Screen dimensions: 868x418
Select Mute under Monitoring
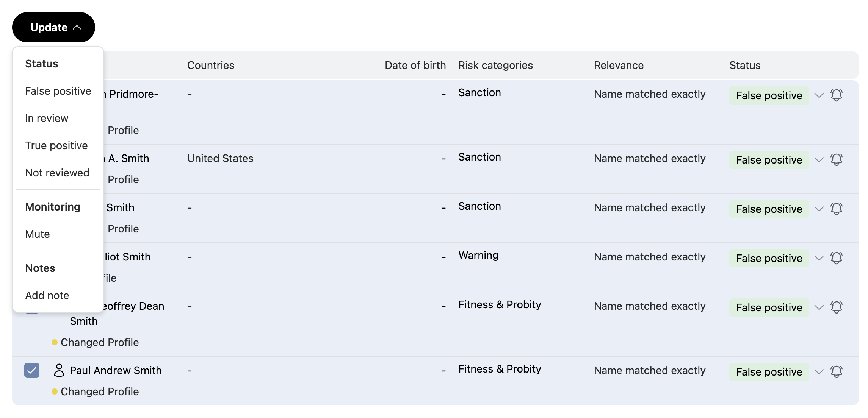(37, 234)
